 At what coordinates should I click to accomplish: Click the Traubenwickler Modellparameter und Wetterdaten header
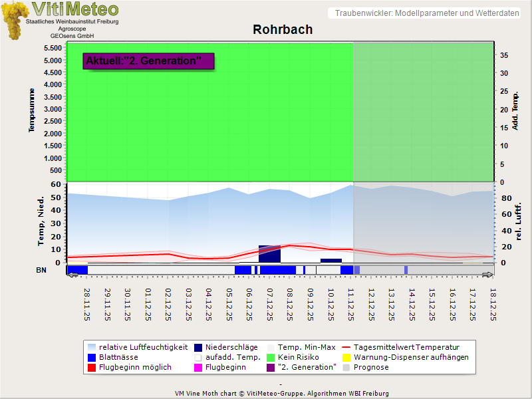click(427, 13)
